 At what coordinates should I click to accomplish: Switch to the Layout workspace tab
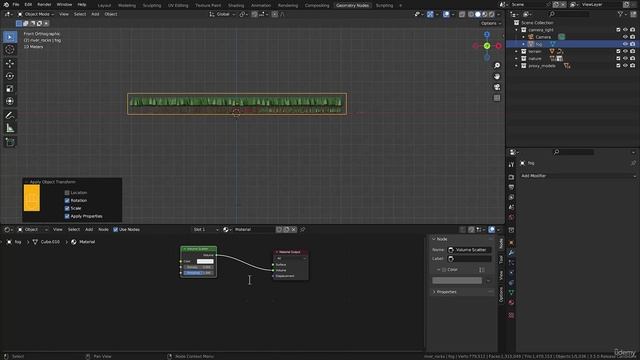click(x=104, y=5)
